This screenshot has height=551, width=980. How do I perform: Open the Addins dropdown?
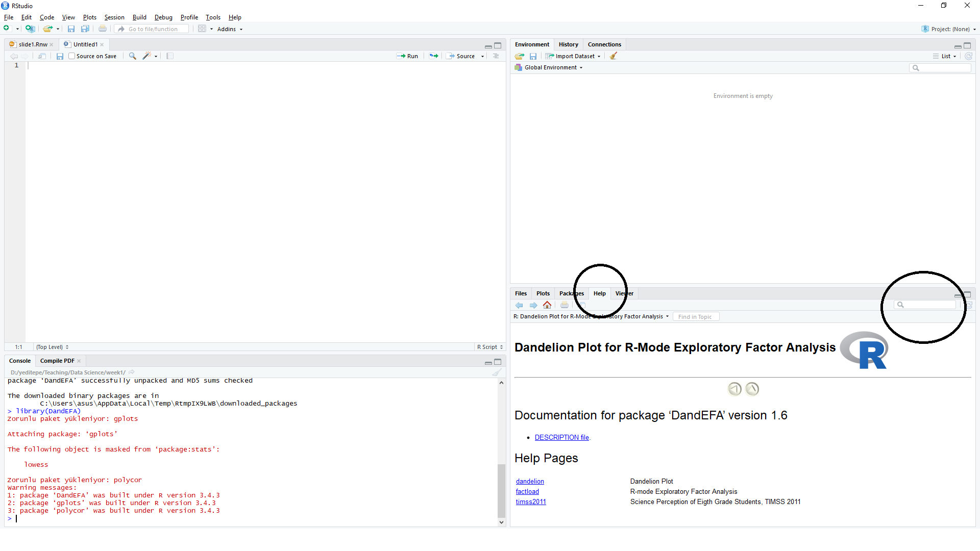tap(230, 29)
